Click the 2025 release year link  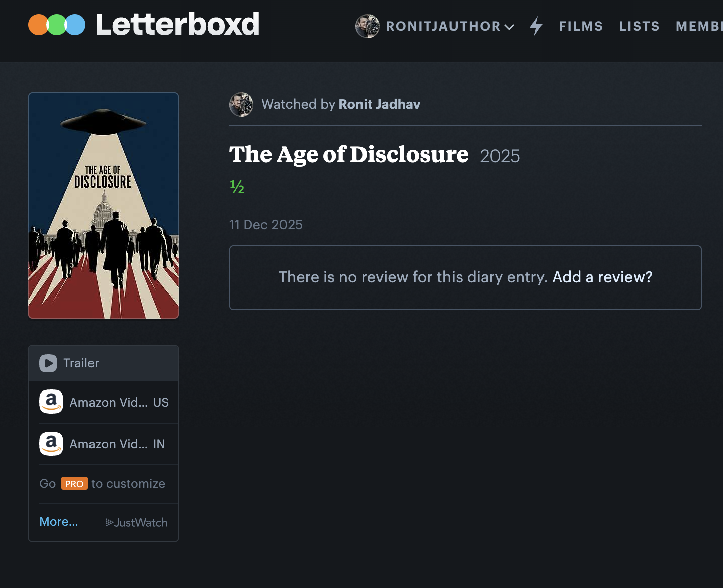coord(500,156)
